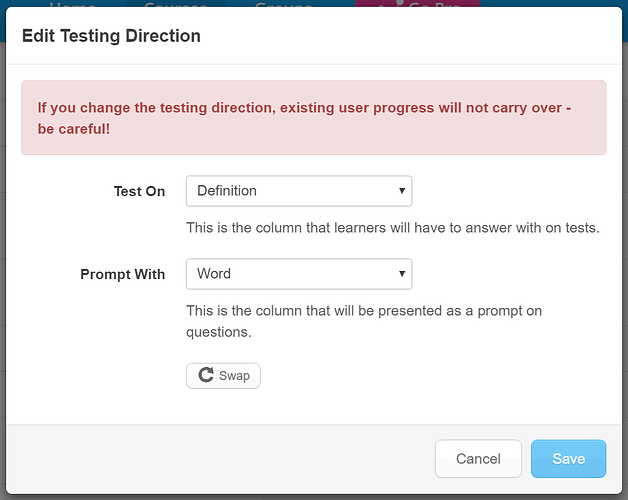
Task: Click help text about learners answering on tests
Action: tap(393, 228)
